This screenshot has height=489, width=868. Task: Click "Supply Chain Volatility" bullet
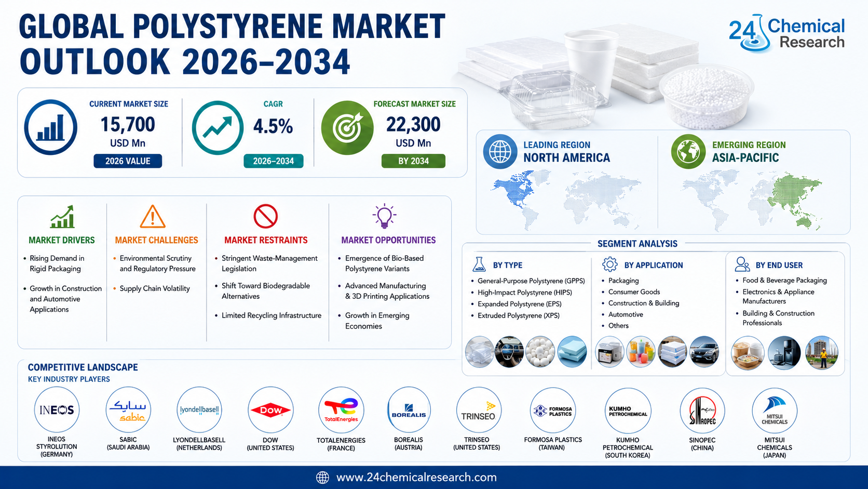(x=155, y=288)
